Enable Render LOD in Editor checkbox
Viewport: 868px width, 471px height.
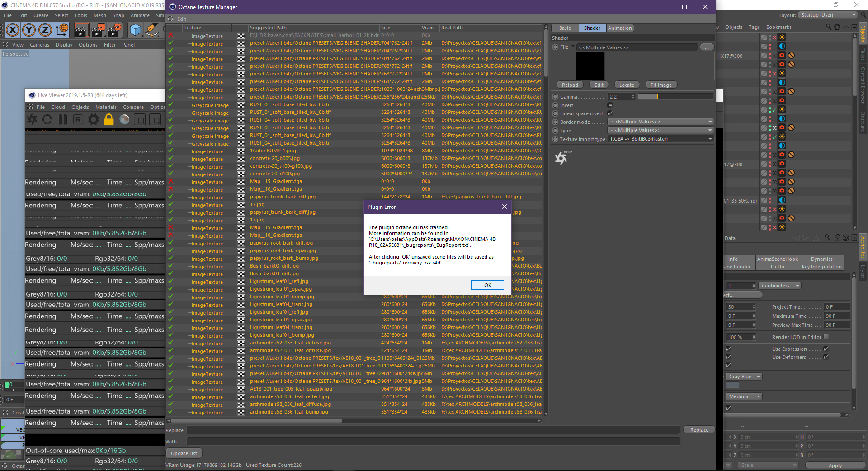point(826,337)
